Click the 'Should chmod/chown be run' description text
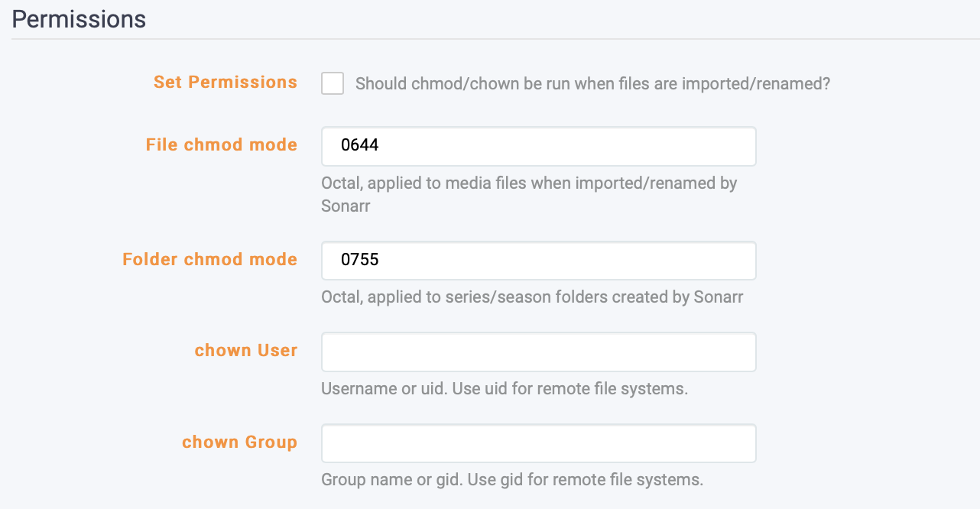The image size is (980, 509). click(592, 83)
